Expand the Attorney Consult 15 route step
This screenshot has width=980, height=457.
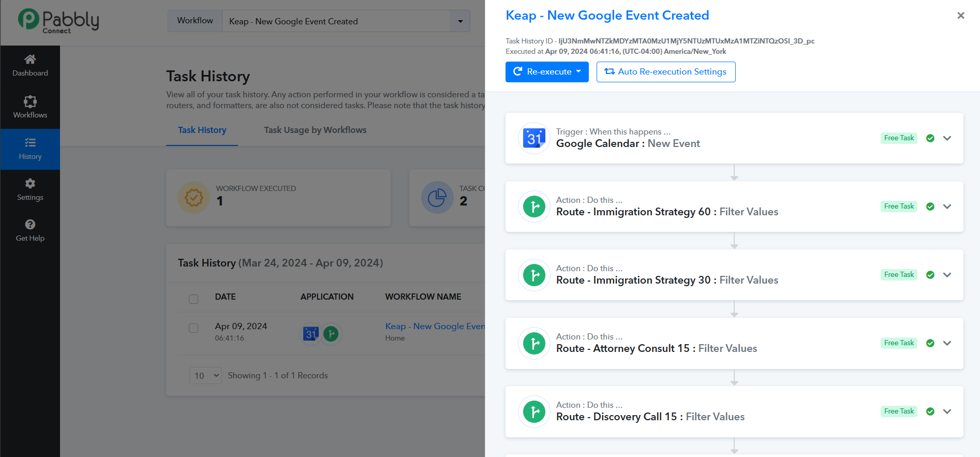point(947,343)
